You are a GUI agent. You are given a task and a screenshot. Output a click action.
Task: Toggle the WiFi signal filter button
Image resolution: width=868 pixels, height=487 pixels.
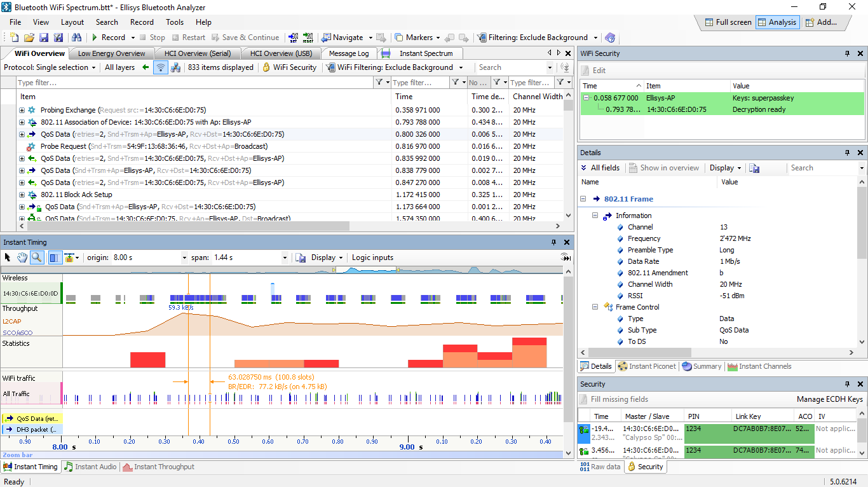[161, 67]
